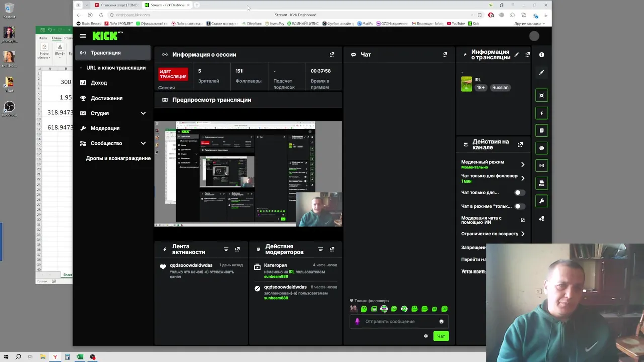The width and height of the screenshot is (644, 362).
Task: Pop out the chat panel
Action: [x=445, y=54]
